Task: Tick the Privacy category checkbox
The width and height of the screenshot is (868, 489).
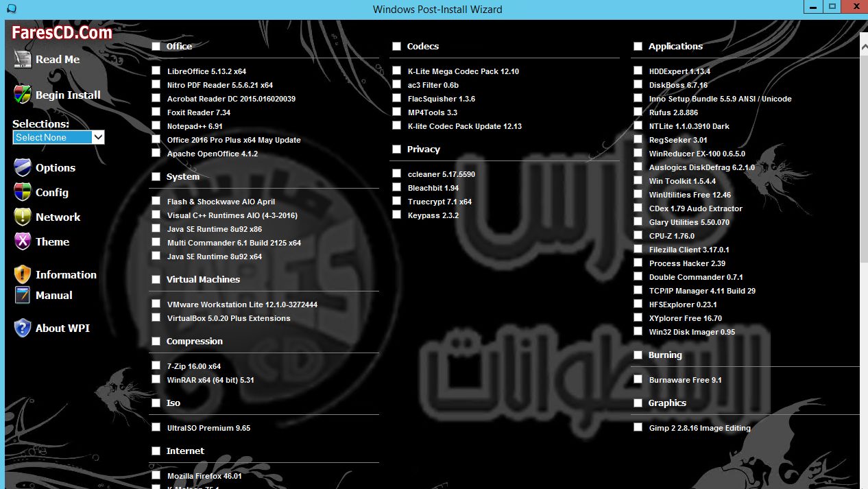Action: (397, 149)
